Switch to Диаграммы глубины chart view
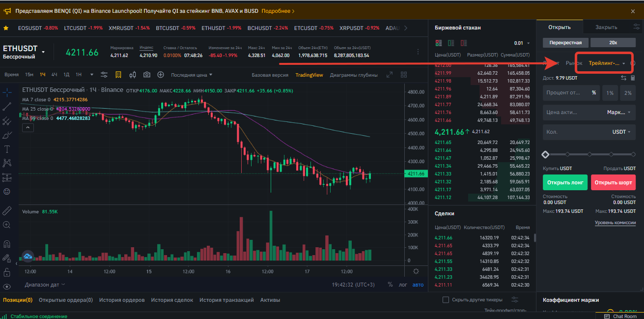644x319 pixels. pyautogui.click(x=354, y=75)
